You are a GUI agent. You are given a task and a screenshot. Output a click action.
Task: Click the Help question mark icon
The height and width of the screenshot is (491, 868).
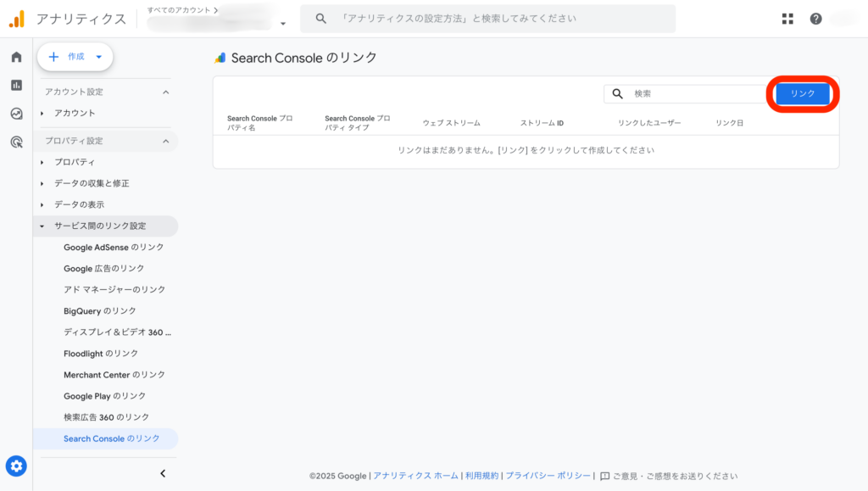[x=815, y=19]
